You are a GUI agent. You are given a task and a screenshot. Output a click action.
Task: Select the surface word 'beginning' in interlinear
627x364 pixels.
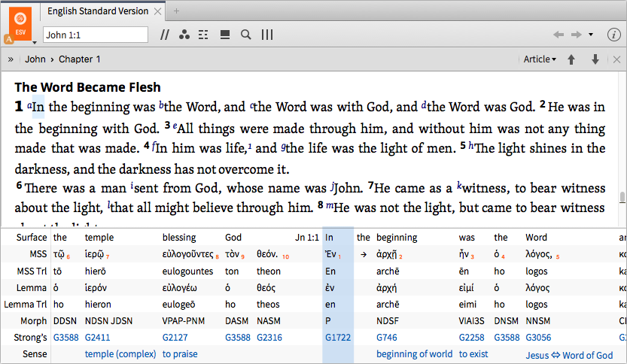(397, 238)
